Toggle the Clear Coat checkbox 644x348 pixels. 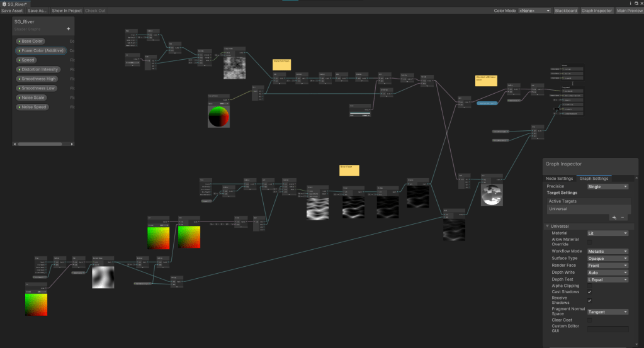click(x=590, y=320)
